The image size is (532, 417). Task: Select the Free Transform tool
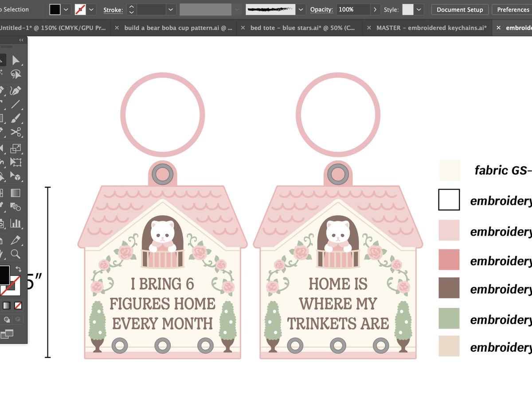pyautogui.click(x=16, y=162)
